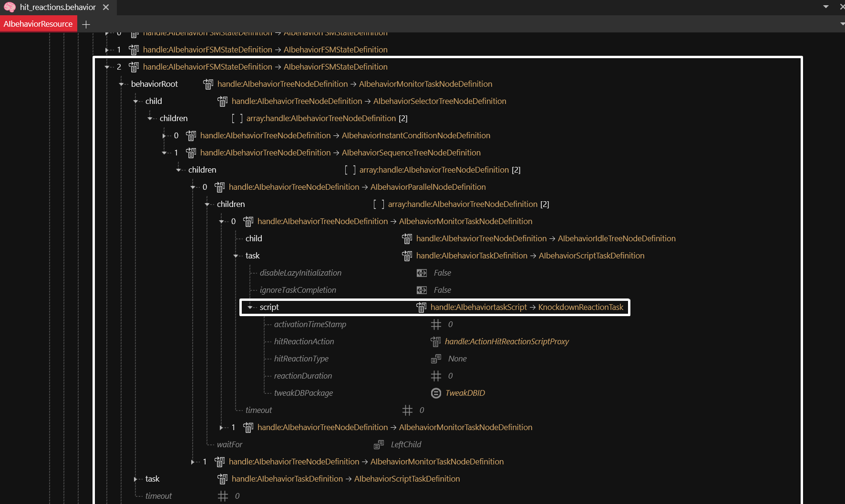Switch to hit_reactions.behavior document tab
Viewport: 845px width, 504px height.
57,7
